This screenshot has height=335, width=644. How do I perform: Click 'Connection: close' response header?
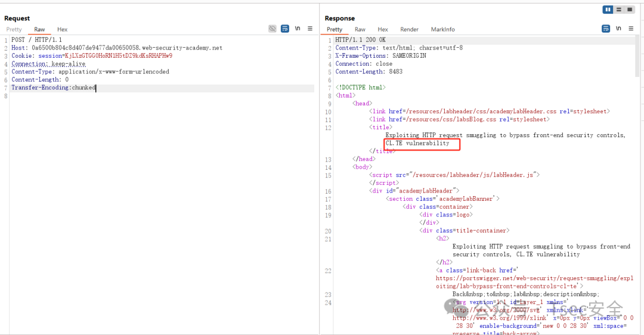[364, 64]
